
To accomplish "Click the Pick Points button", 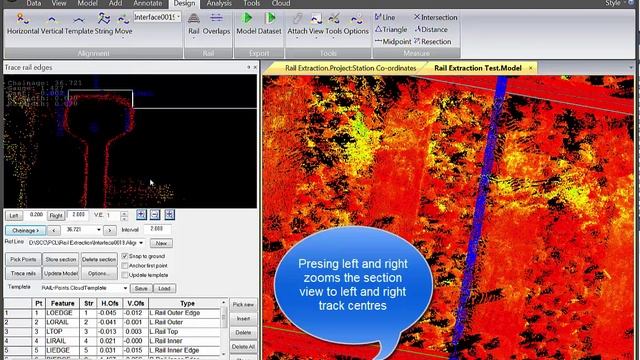I will pos(23,259).
